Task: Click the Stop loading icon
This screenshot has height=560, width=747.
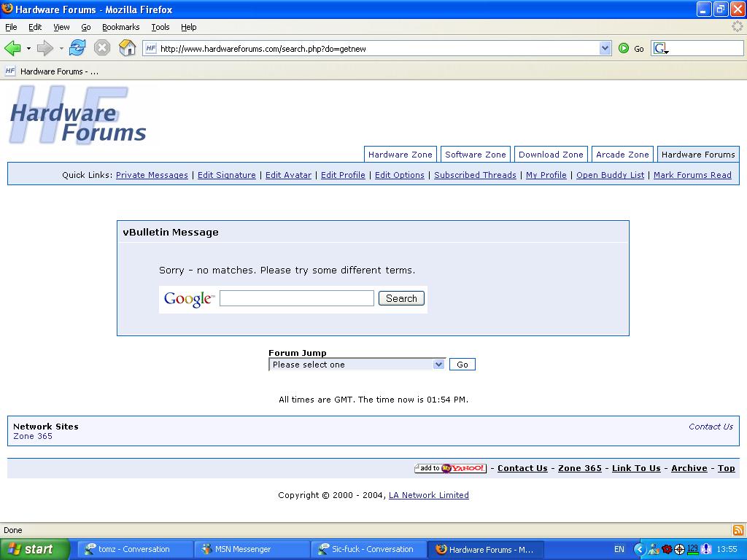Action: (102, 48)
